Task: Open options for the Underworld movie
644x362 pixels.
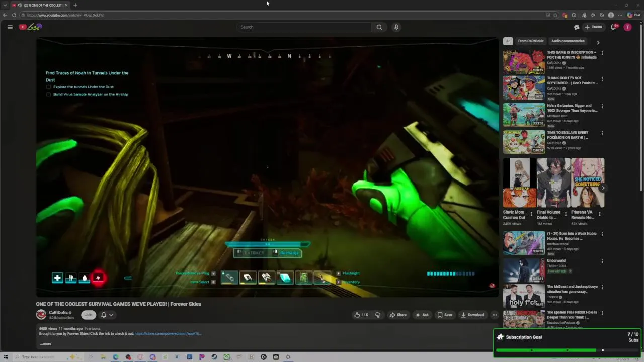Action: tap(602, 261)
